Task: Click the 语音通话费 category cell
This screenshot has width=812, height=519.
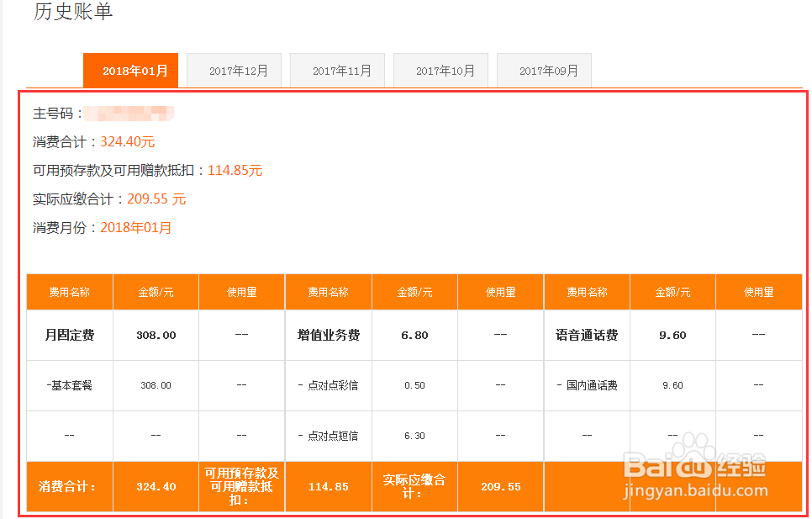Action: click(x=587, y=335)
